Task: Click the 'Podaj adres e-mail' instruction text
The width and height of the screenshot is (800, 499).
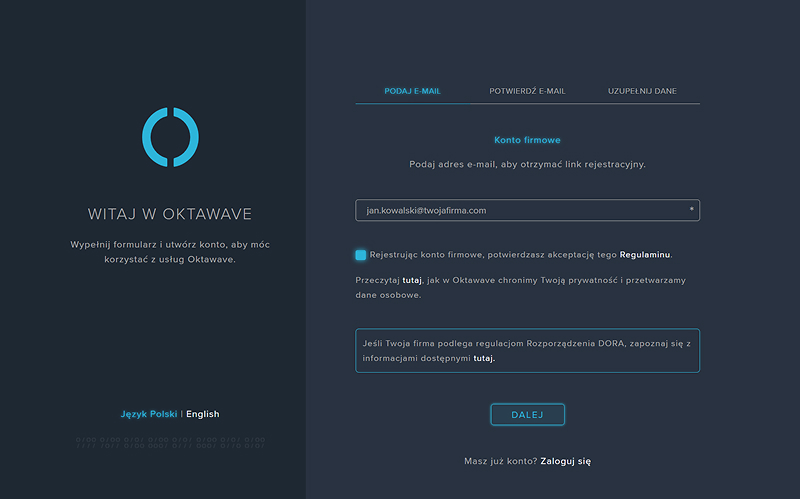Action: point(527,164)
